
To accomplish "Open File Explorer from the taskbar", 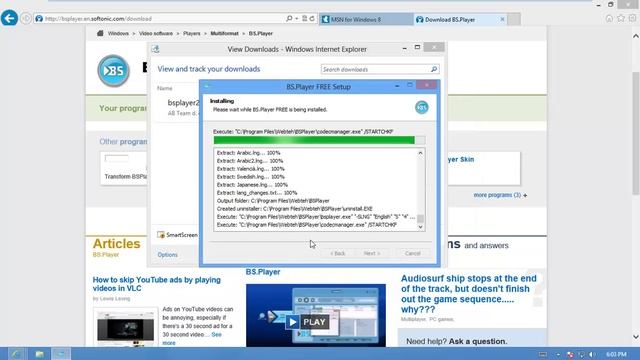I will [x=39, y=354].
